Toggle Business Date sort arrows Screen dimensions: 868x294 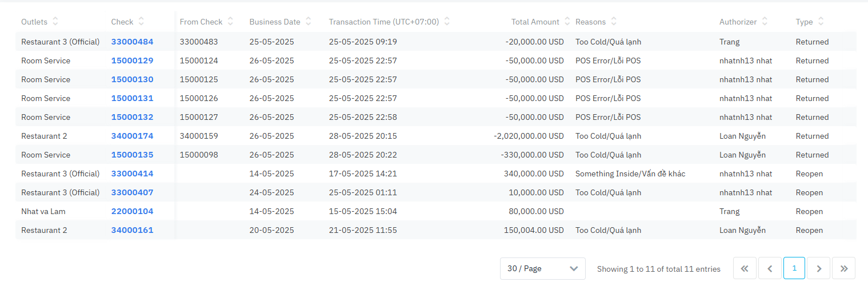tap(308, 22)
